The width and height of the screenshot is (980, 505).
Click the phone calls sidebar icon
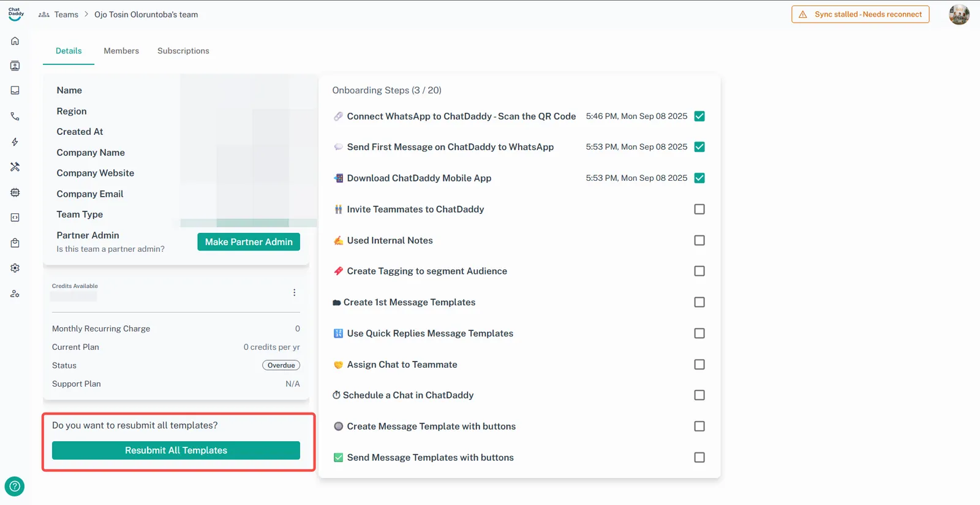coord(15,116)
